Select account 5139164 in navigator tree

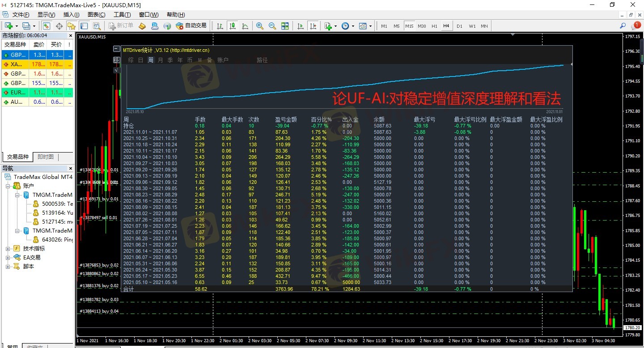click(x=57, y=212)
